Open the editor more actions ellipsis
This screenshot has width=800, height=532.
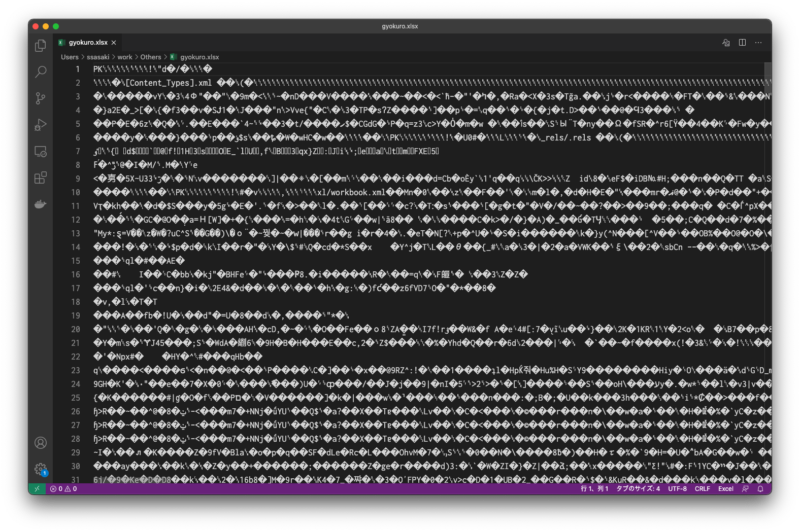coord(759,42)
